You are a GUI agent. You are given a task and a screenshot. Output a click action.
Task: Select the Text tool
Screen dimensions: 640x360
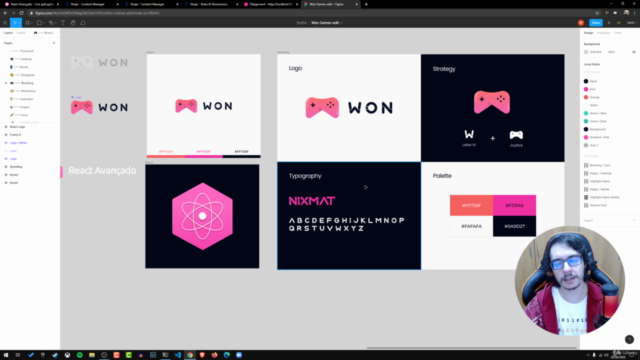(63, 23)
